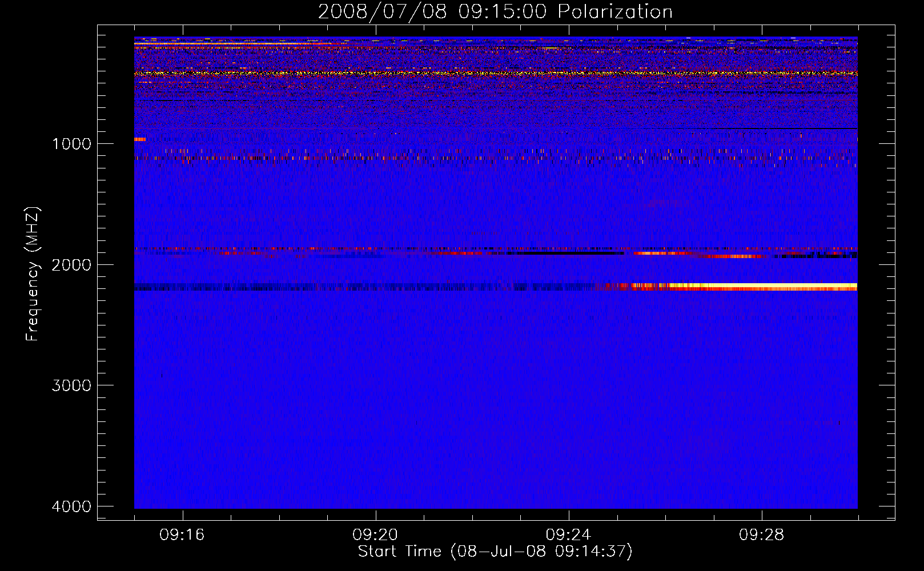Click the plot title '2008/07/08 09:15:00 Polarization'
This screenshot has height=571, width=924.
point(495,11)
